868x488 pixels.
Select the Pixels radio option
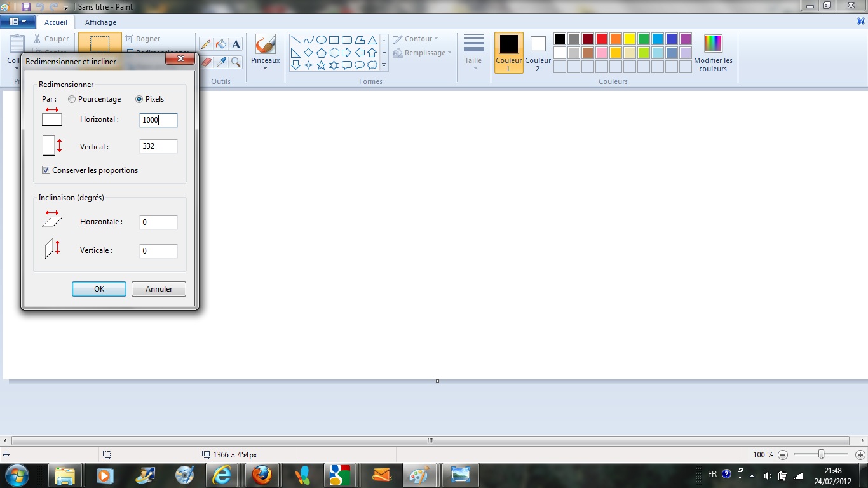point(139,99)
